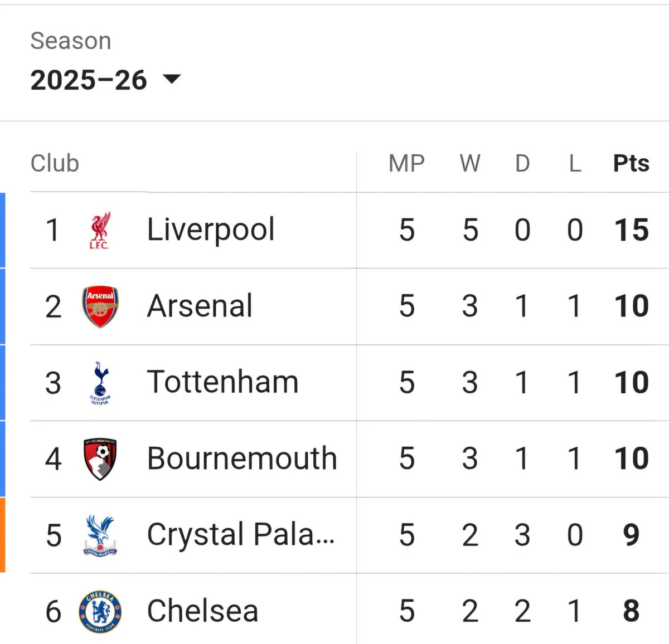Click the orange qualification marker beside Crystal Palace
Image resolution: width=669 pixels, height=644 pixels.
3,535
